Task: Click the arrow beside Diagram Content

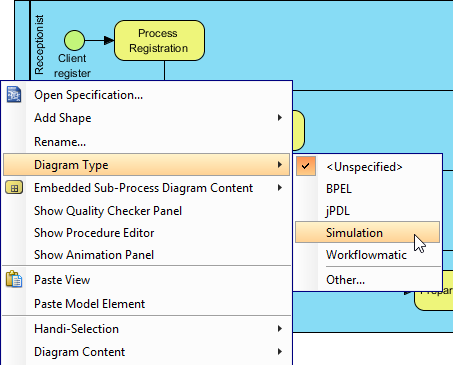Action: 280,352
